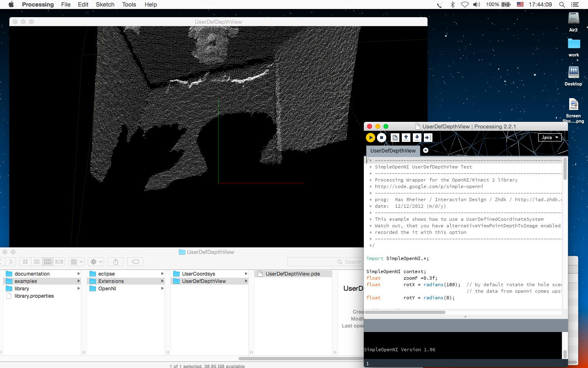Click the Finder share icon
This screenshot has height=368, width=588.
[116, 262]
